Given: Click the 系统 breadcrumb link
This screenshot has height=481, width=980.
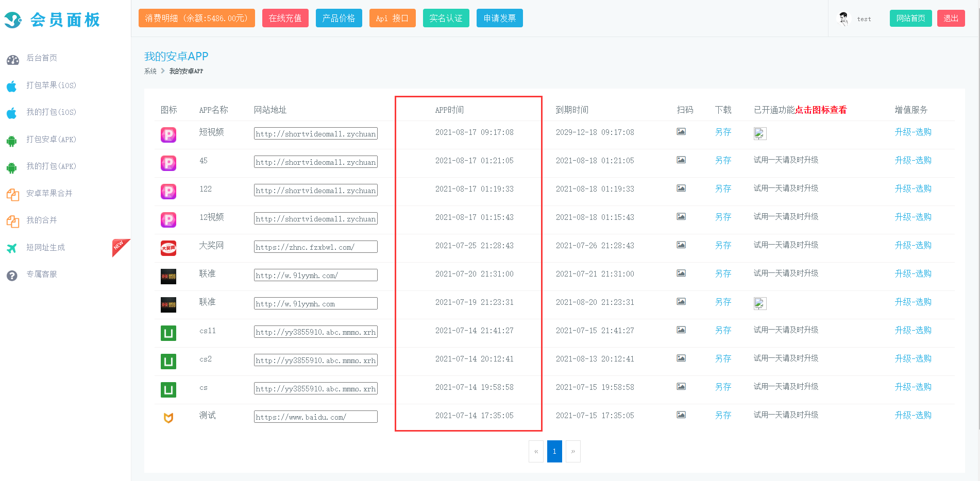Looking at the screenshot, I should point(150,72).
